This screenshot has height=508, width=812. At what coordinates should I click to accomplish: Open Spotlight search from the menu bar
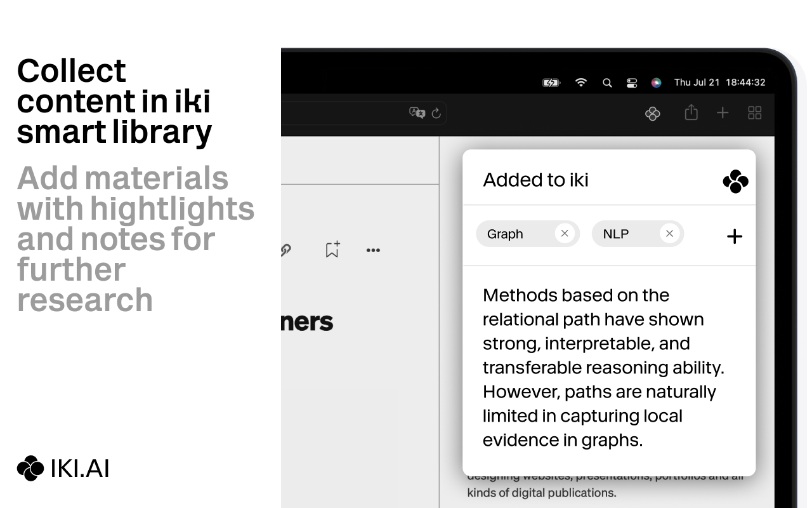point(606,83)
